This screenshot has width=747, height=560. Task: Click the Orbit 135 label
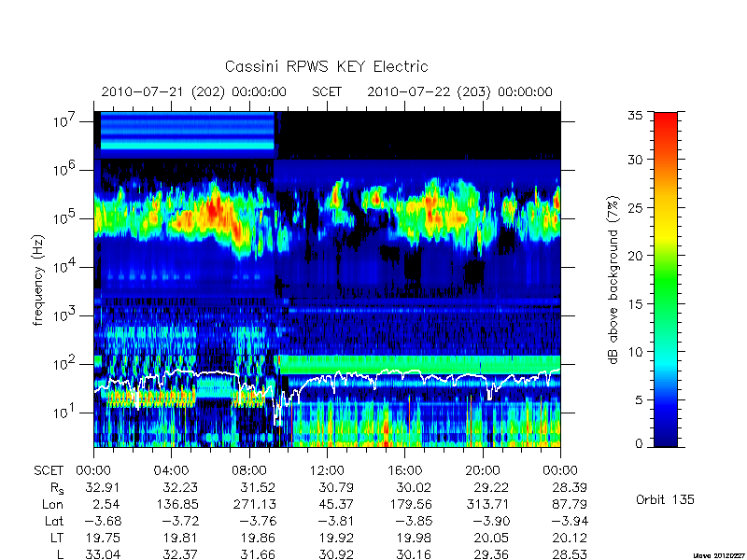click(x=665, y=500)
